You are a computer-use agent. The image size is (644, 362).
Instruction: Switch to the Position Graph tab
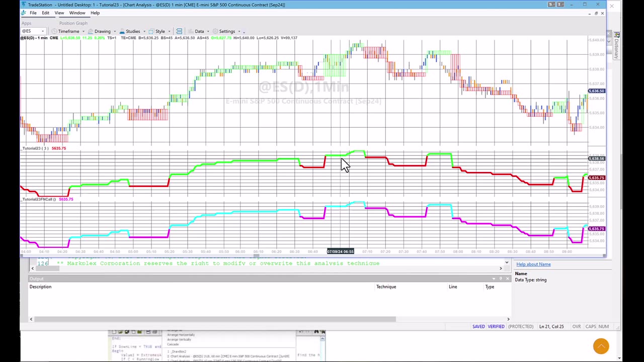coord(73,23)
